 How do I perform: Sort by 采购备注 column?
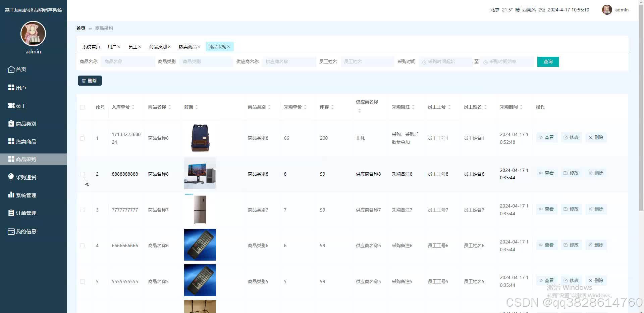(x=413, y=107)
